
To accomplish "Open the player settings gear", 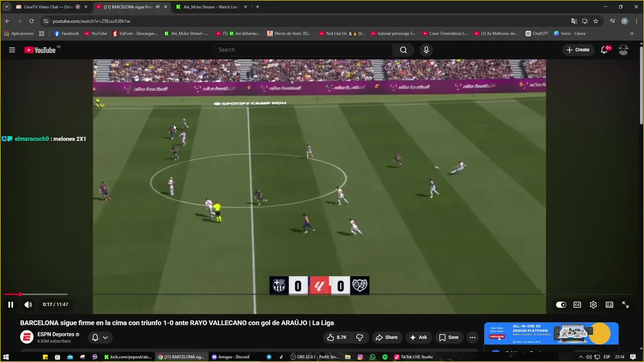I will tap(593, 305).
